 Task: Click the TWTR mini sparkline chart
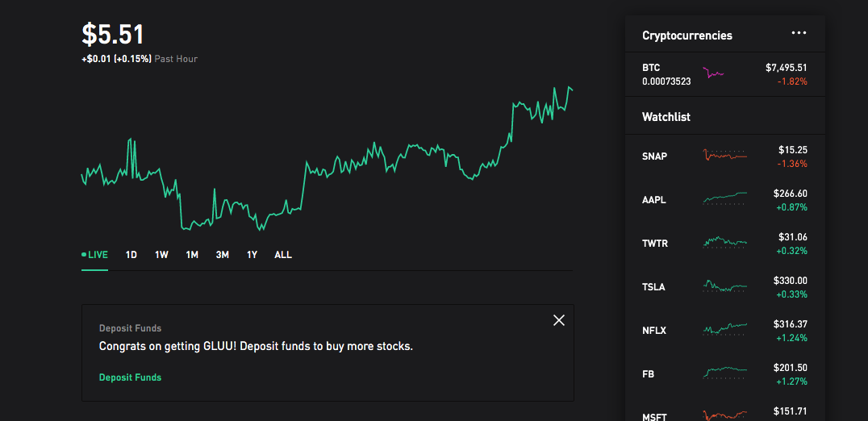point(724,242)
